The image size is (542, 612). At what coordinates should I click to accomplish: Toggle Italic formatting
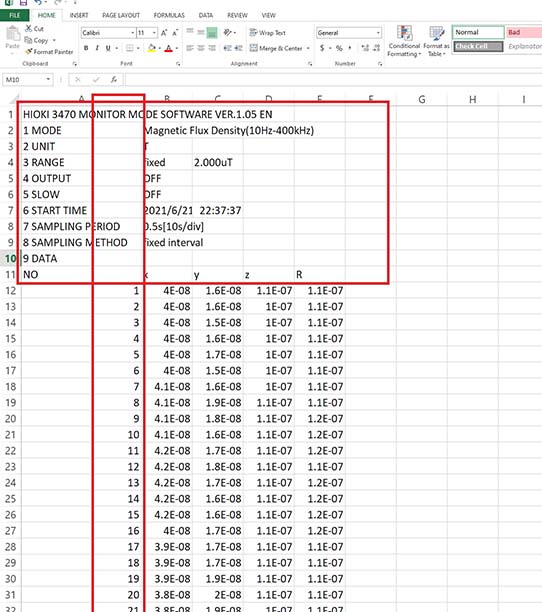(x=97, y=48)
